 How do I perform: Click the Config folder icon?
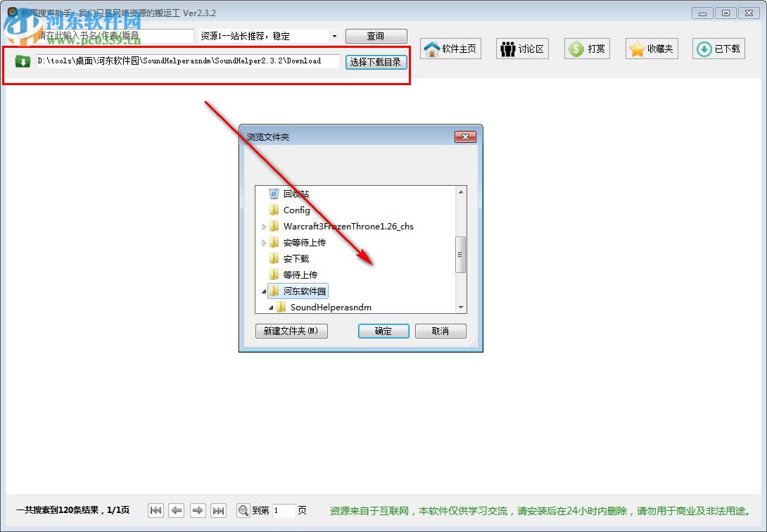(x=274, y=210)
